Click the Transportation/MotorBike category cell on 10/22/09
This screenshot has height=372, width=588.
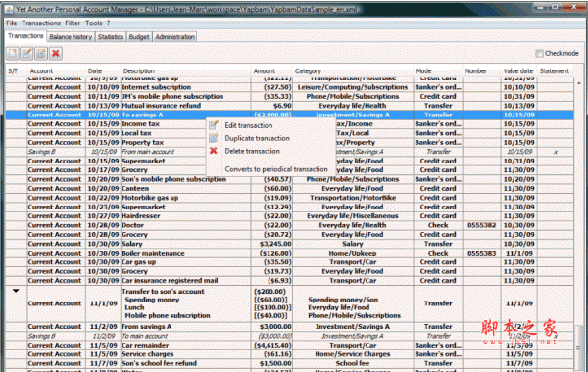353,198
